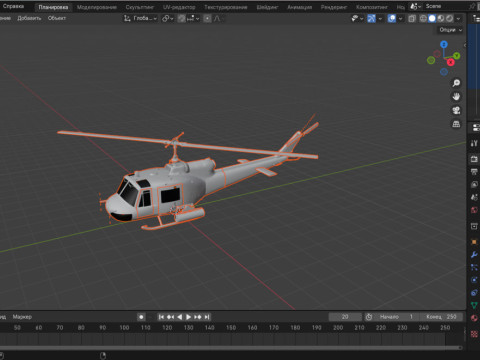Open the gizmo options dropdown arrow
The image size is (480, 360).
click(380, 19)
